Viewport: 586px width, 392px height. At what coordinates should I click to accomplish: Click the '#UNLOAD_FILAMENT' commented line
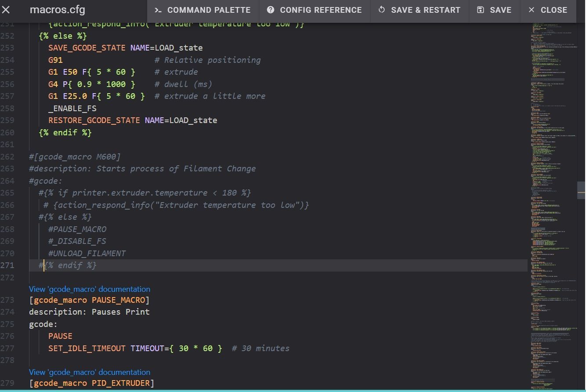(87, 253)
